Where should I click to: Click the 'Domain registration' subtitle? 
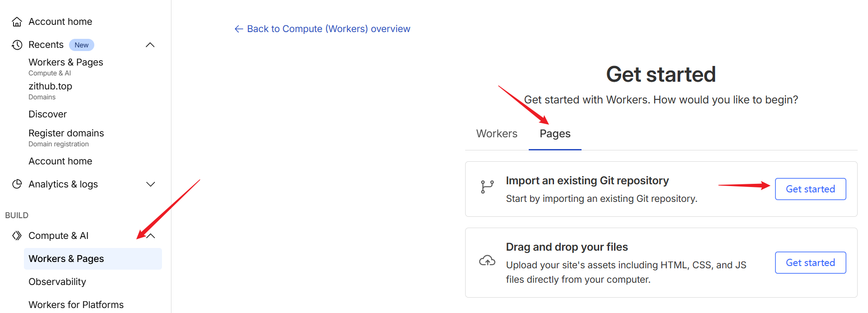point(59,144)
